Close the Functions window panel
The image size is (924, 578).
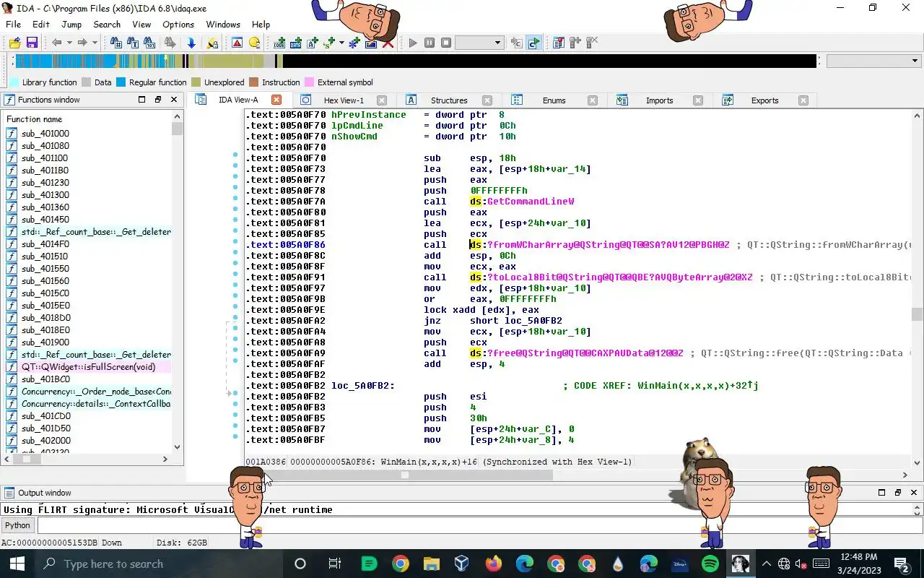[174, 100]
